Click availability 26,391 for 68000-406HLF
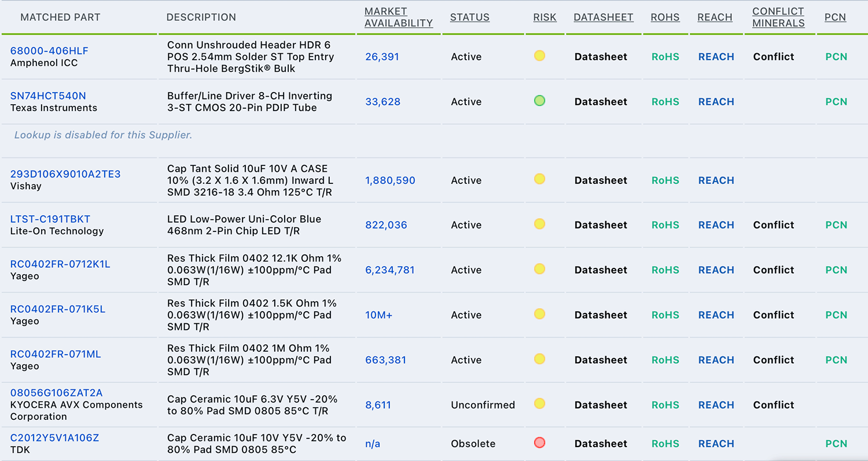Screen dimensions: 868x461 (382, 57)
